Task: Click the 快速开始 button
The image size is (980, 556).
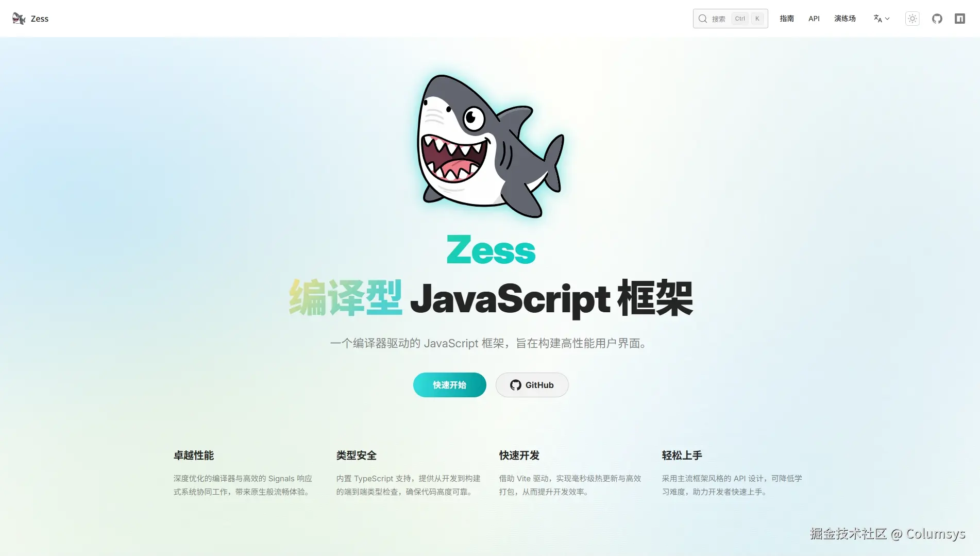Action: click(449, 384)
